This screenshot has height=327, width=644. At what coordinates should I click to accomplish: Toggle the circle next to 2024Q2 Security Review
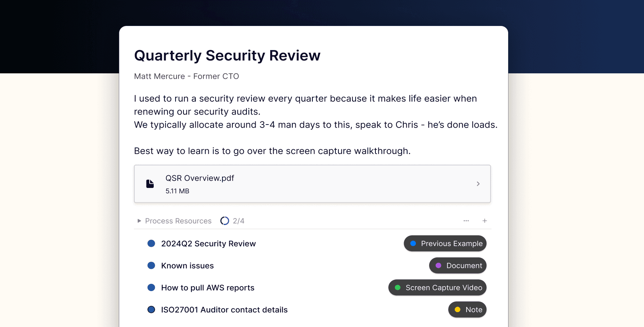151,243
